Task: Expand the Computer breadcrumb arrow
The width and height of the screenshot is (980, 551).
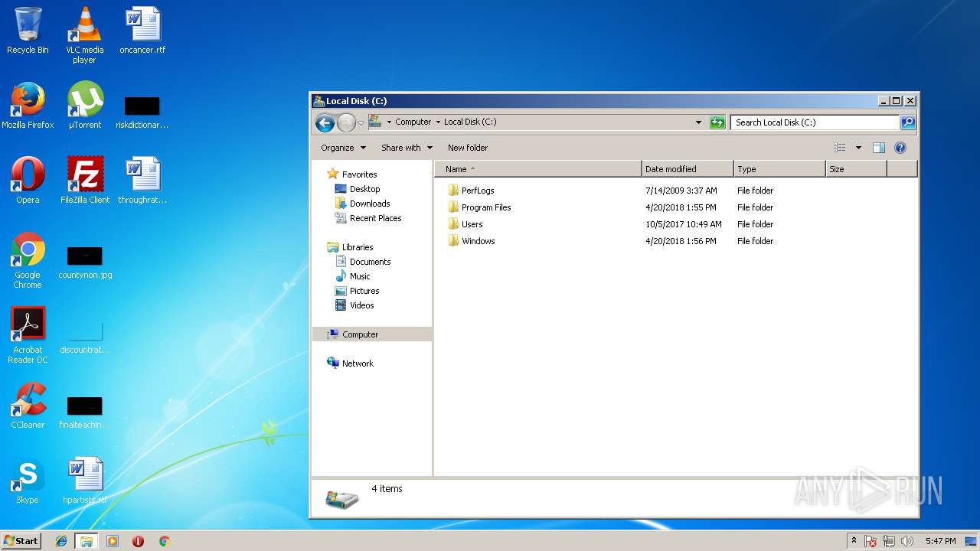Action: point(438,122)
